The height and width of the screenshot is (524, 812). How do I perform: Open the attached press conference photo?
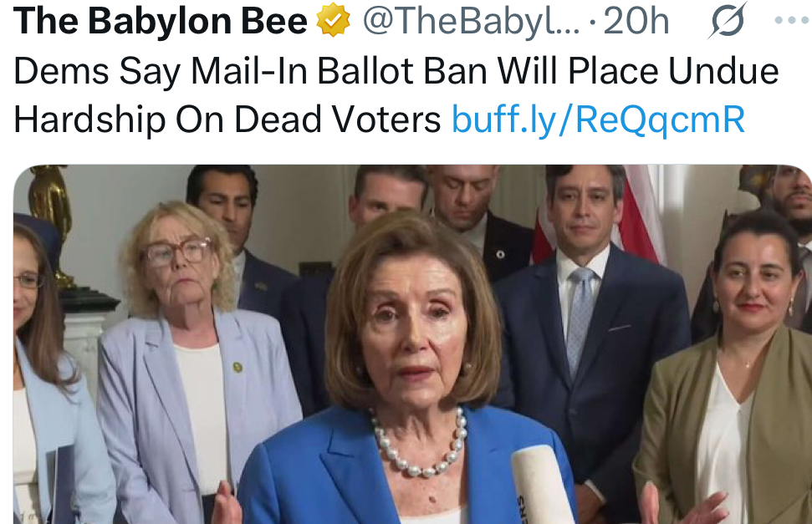pyautogui.click(x=413, y=344)
